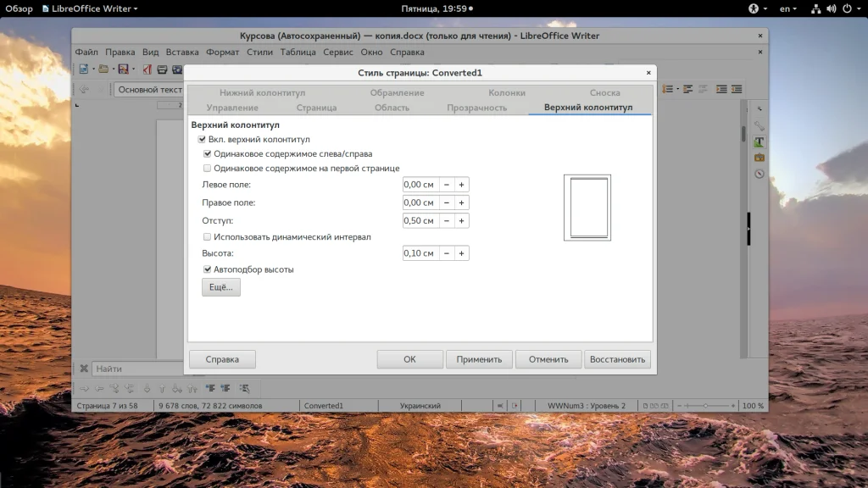Close the Find toolbar with X icon

(x=84, y=369)
